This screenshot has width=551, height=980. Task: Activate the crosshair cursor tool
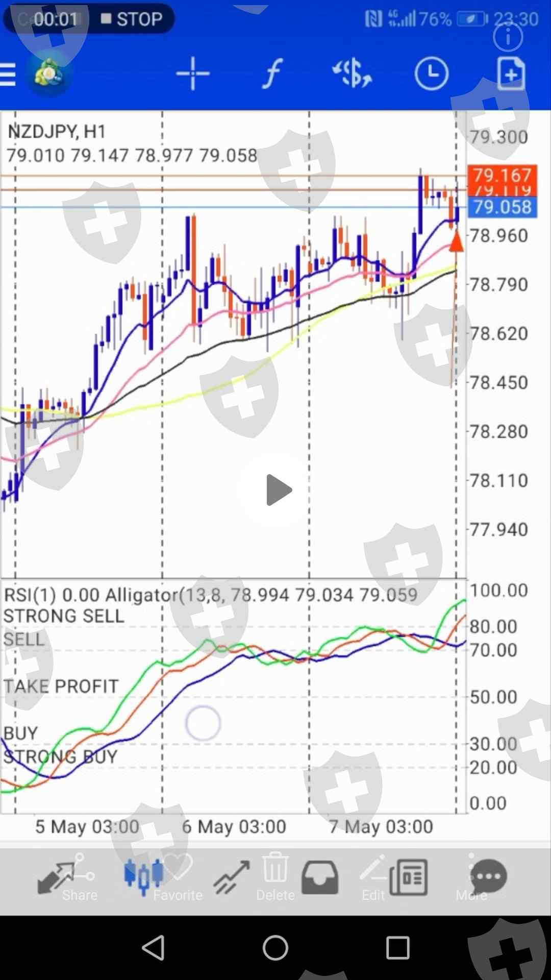click(x=193, y=74)
